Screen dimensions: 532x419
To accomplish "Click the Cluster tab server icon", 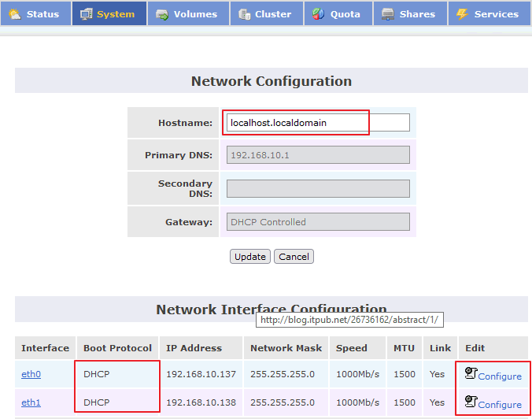I will 244,14.
